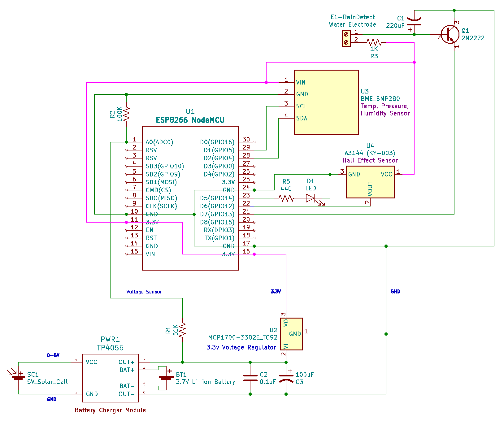
Task: Click the TX(GPIO1) pin label
Action: (x=219, y=238)
